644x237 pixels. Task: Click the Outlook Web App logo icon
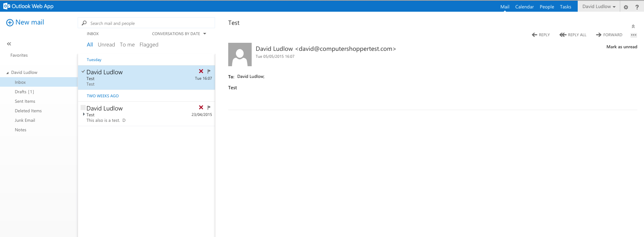(x=7, y=6)
